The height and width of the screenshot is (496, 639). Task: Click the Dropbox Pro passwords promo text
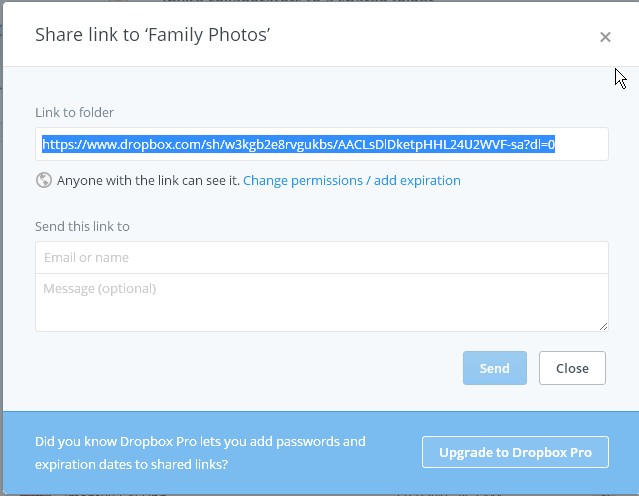point(200,452)
